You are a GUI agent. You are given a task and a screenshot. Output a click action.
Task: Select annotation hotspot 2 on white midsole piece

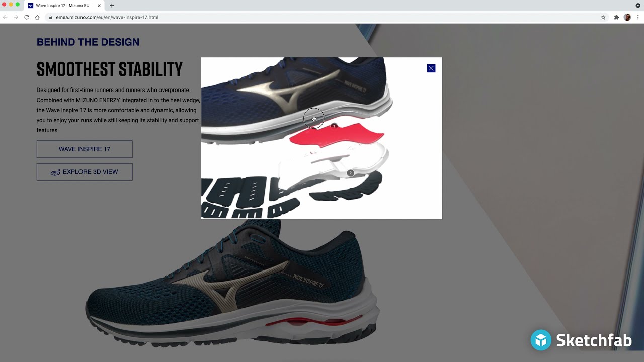[x=350, y=173]
